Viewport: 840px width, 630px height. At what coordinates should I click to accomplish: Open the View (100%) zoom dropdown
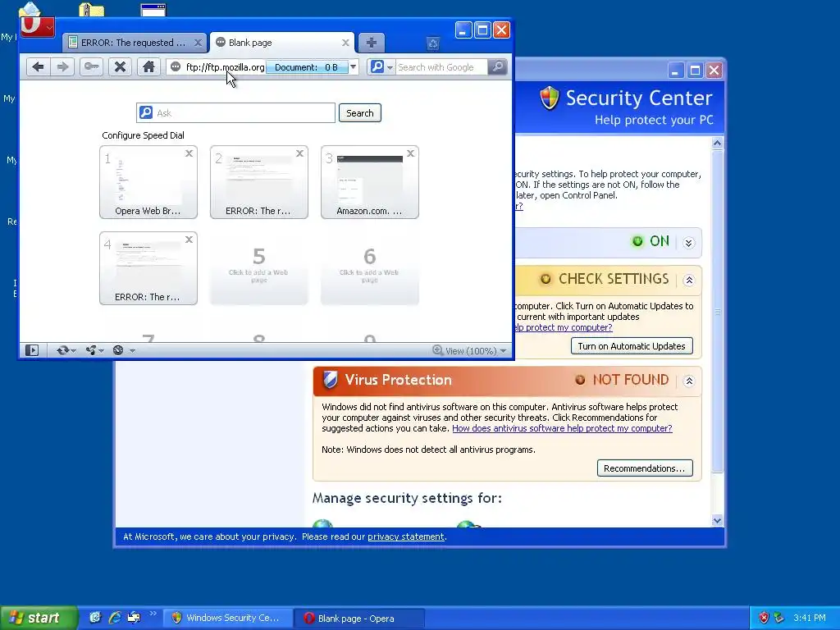click(x=469, y=350)
